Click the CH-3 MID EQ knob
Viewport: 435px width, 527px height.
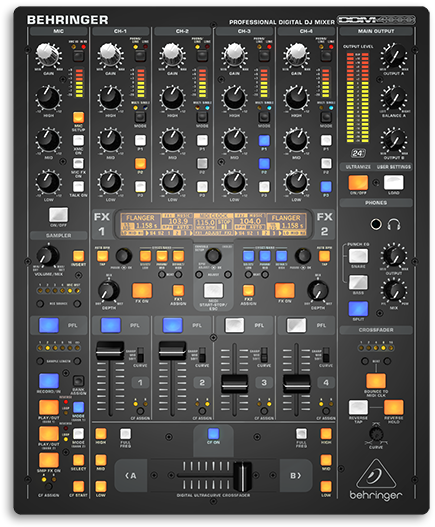234,139
